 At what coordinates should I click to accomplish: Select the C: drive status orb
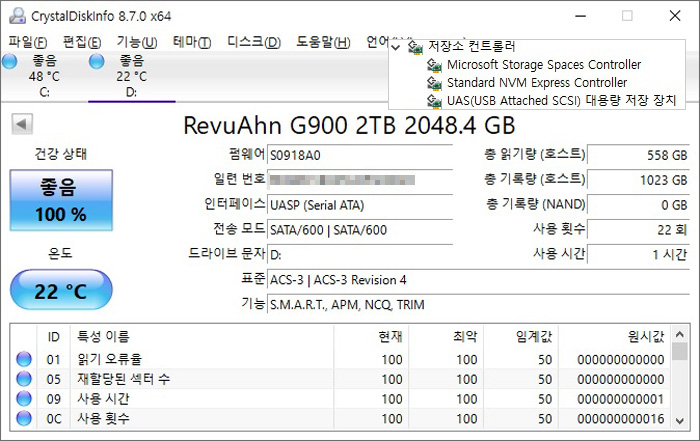point(9,61)
